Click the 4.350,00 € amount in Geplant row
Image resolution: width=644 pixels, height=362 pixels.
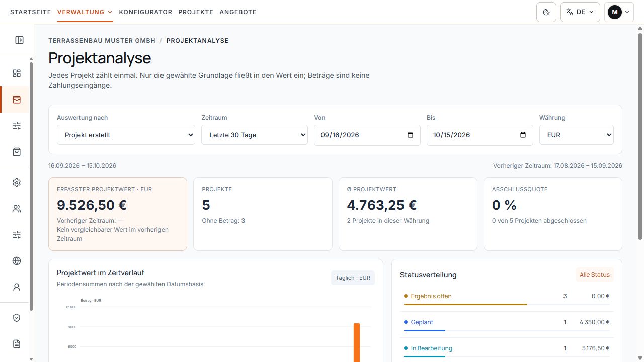(595, 322)
